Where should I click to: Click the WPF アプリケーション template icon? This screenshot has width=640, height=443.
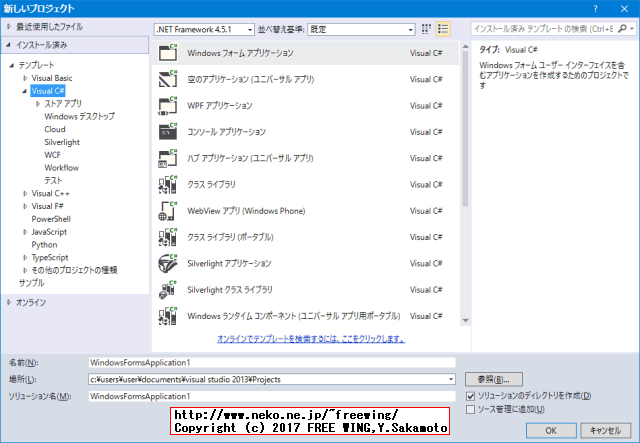(x=168, y=105)
